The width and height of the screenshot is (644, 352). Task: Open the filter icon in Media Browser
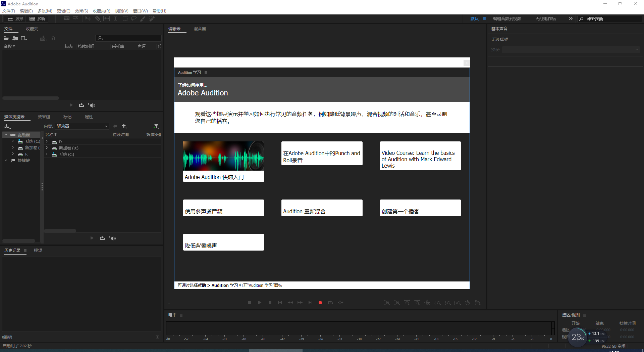[156, 126]
